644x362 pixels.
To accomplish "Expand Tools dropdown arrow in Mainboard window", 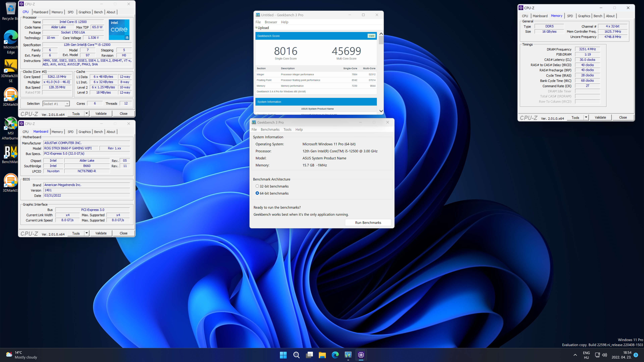I will pos(87,233).
